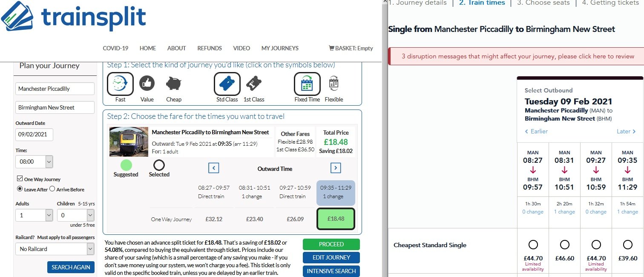The image size is (644, 277).
Task: Click the train thumbnail image
Action: (x=129, y=142)
